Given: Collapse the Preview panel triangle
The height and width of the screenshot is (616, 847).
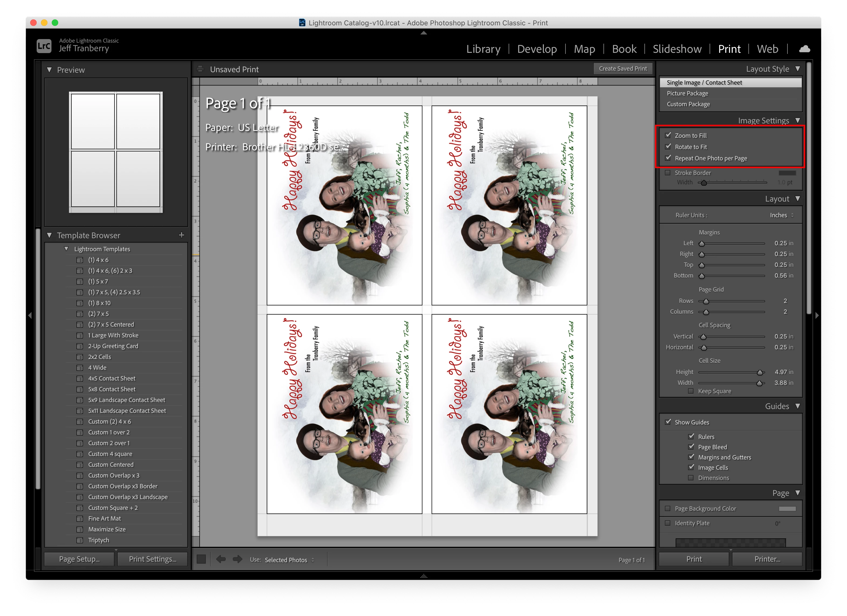Looking at the screenshot, I should (49, 70).
